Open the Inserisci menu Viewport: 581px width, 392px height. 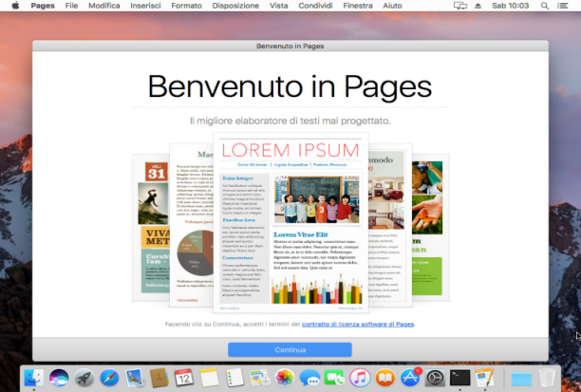click(145, 6)
